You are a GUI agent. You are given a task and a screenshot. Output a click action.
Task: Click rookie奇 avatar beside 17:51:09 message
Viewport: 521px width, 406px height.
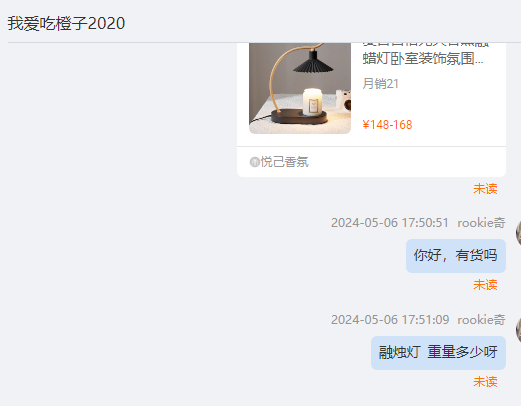(x=518, y=330)
